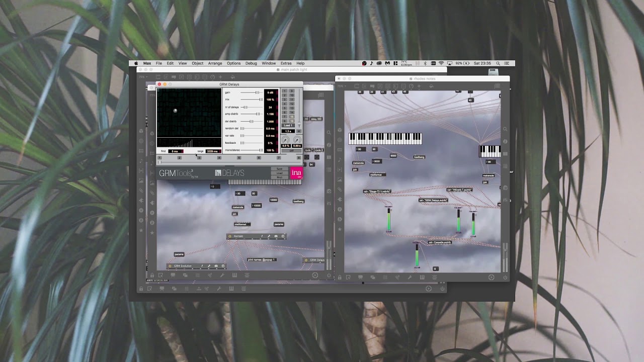Toggle grid icon in rhodes notes bottom toolbar
The image size is (644, 362).
click(385, 277)
